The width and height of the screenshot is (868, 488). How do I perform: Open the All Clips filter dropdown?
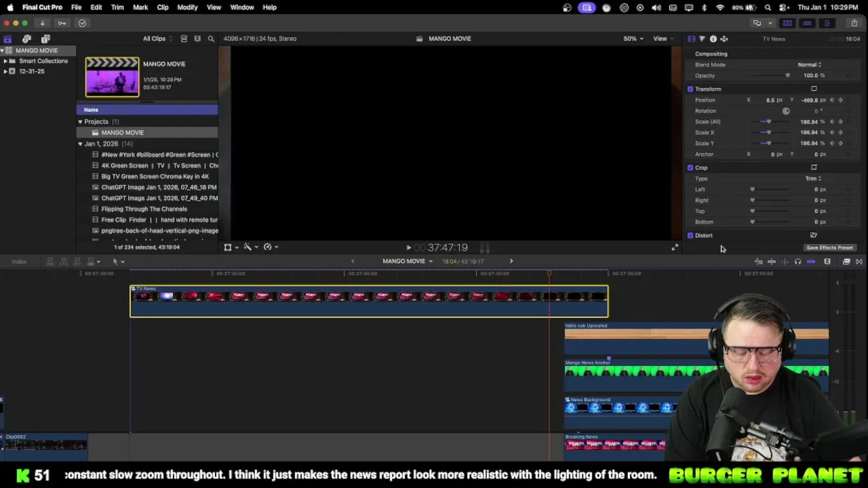157,39
